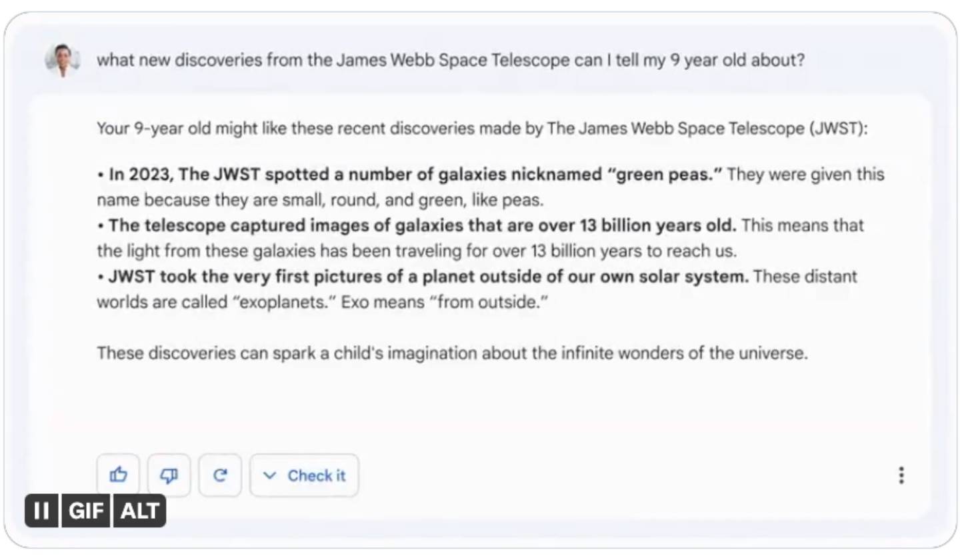Viewport: 960px width, 560px height.
Task: Click the text "Exo means from outside"
Action: tap(444, 302)
